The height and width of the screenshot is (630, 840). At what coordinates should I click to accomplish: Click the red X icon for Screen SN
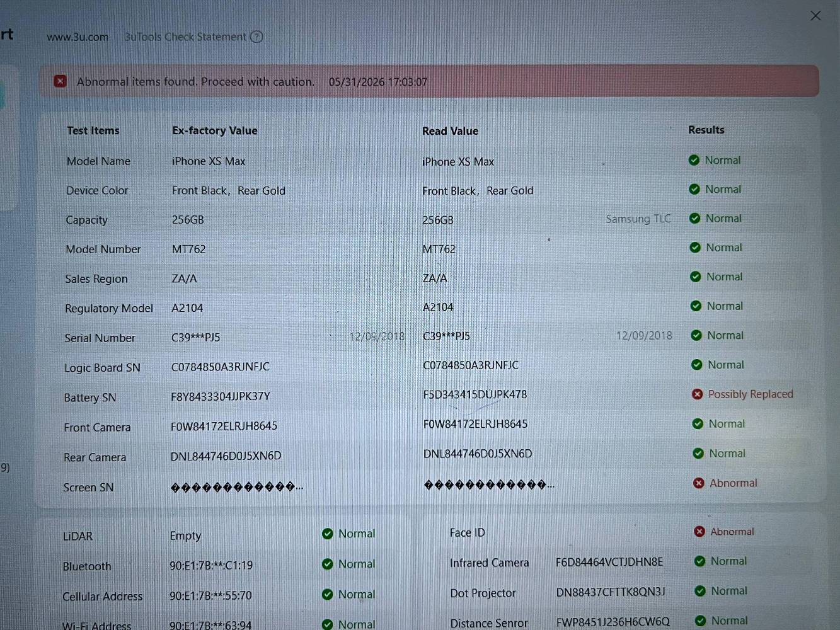(x=699, y=483)
